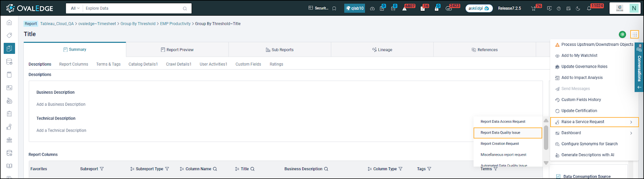This screenshot has width=644, height=179.
Task: Expand the Dashboard submenu arrow
Action: pos(631,133)
